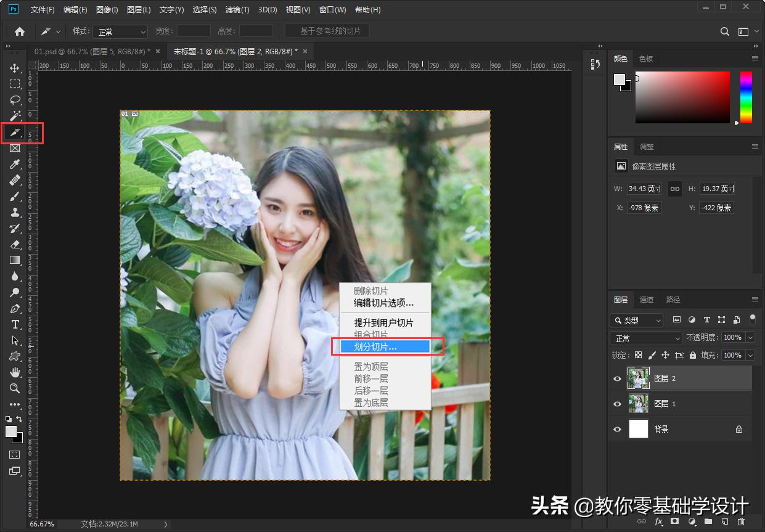Select the Move tool at toolbar top
The height and width of the screenshot is (532, 765).
pos(15,68)
